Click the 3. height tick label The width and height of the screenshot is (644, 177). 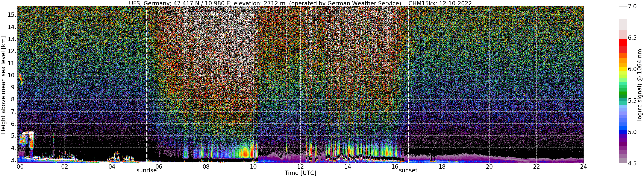[13, 160]
